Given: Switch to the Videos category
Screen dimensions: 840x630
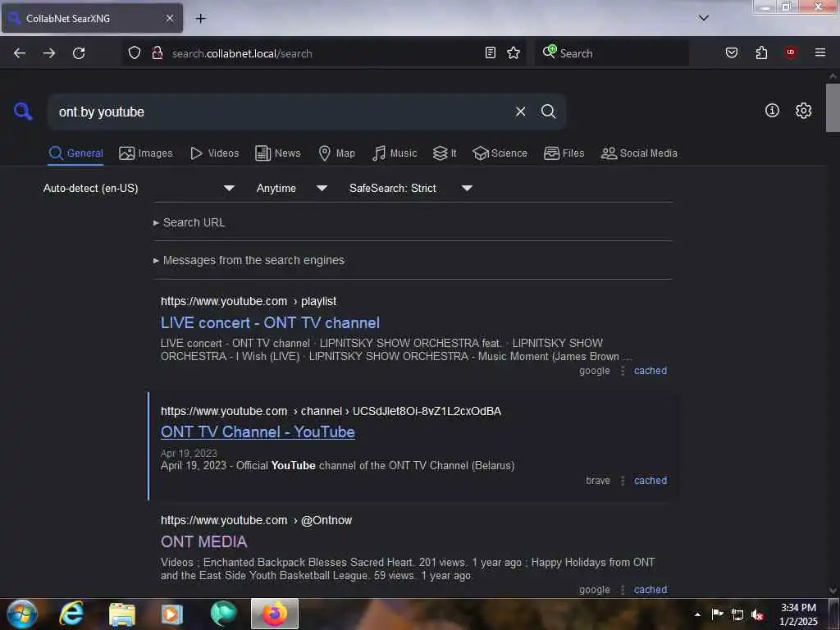Looking at the screenshot, I should (x=214, y=153).
